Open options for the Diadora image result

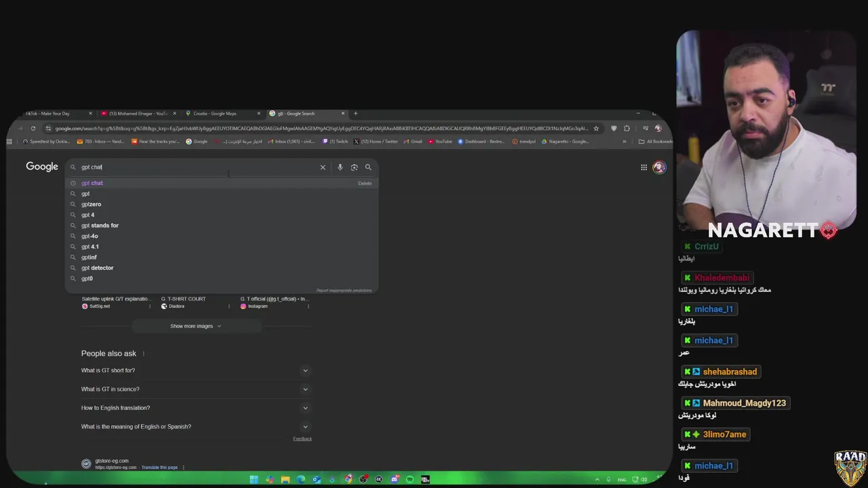229,306
